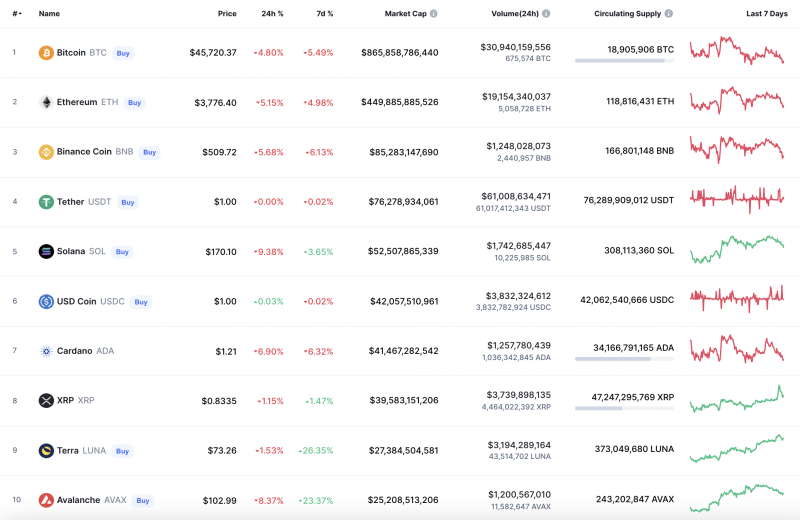The image size is (800, 520).
Task: Click the Binance Coin logo icon
Action: pyautogui.click(x=45, y=152)
